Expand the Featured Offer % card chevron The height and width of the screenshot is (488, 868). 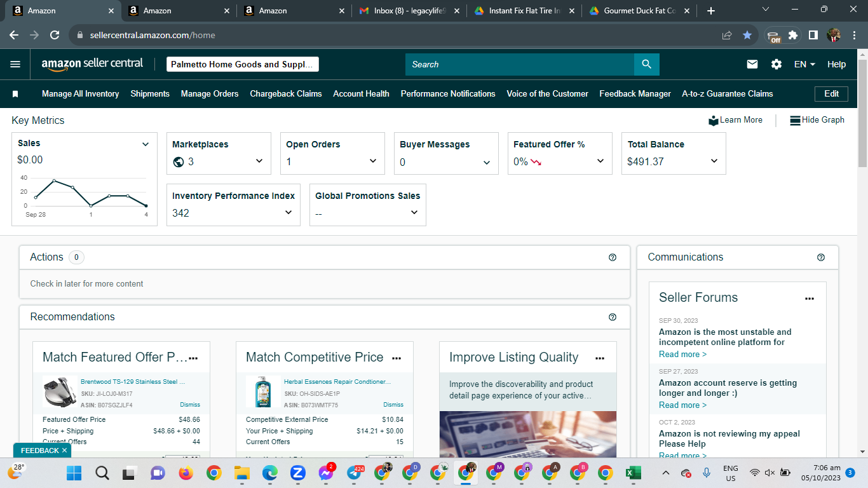coord(600,161)
